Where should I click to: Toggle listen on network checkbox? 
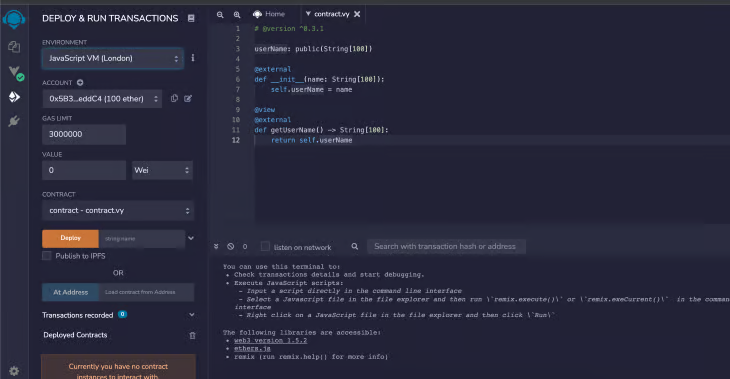pos(265,246)
